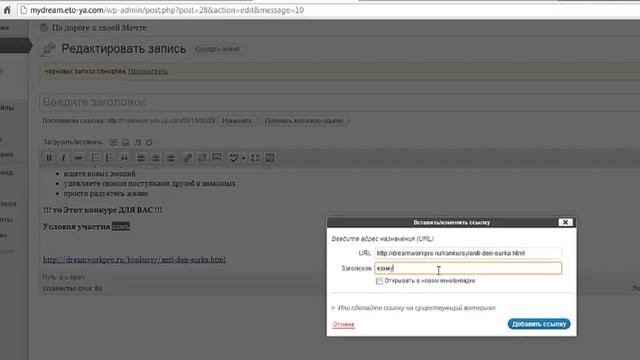640x360 pixels.
Task: Click the add image upload icon
Action: (x=113, y=142)
